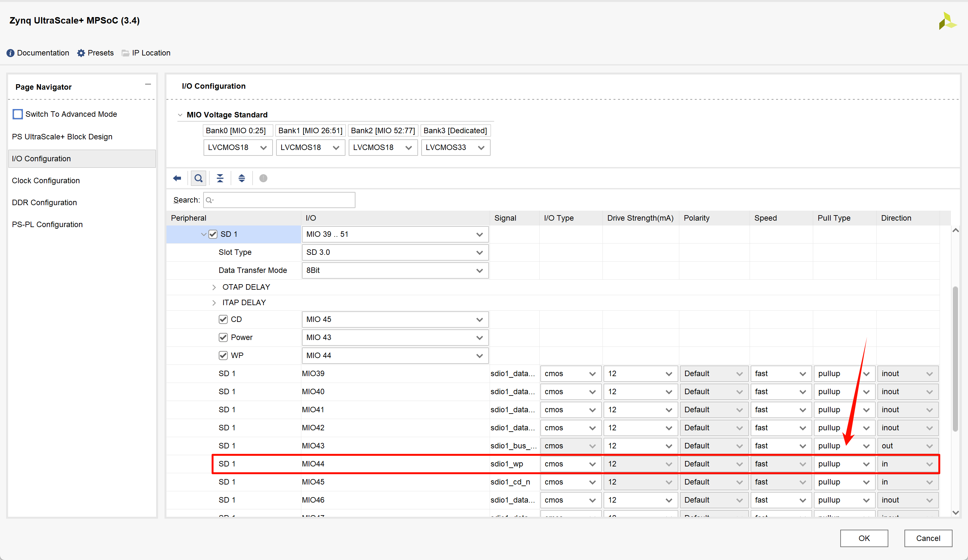Open Documentation info link
The image size is (968, 560).
pyautogui.click(x=38, y=53)
